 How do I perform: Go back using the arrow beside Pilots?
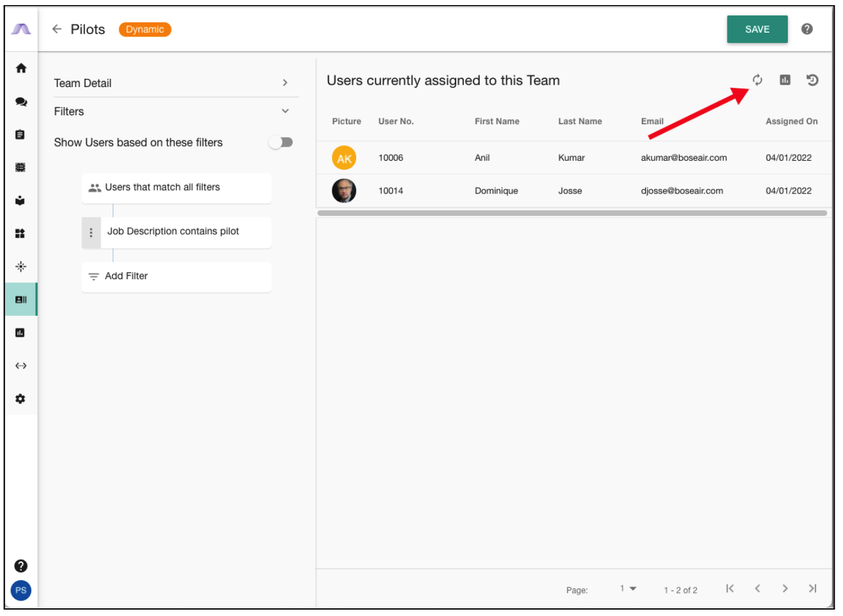click(x=57, y=29)
